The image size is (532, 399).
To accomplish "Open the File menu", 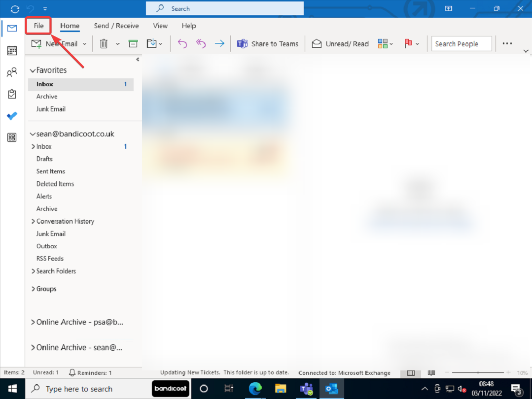I will [38, 26].
